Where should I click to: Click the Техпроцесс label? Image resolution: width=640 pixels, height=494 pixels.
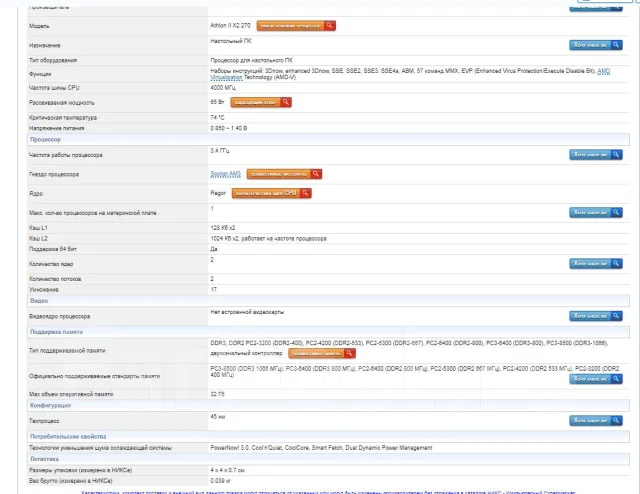click(x=44, y=421)
